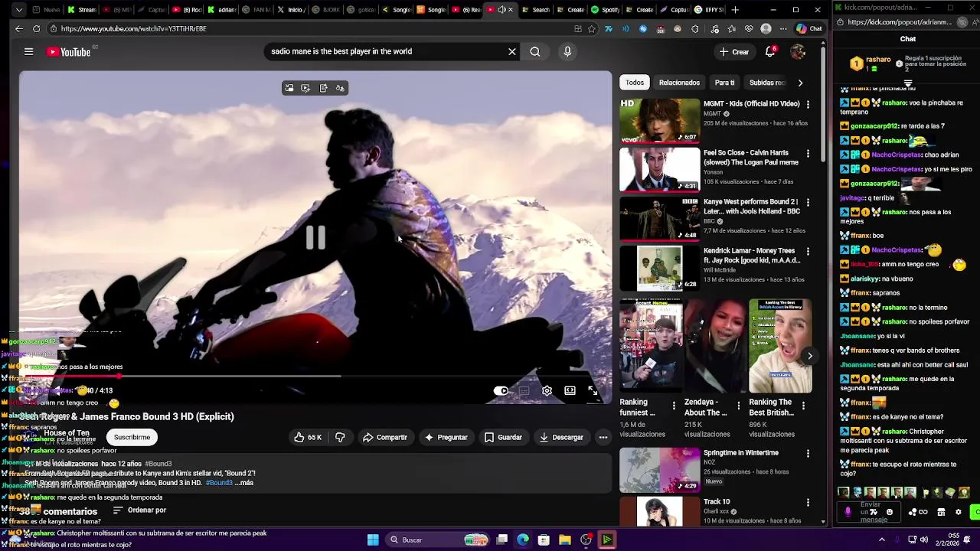Image resolution: width=980 pixels, height=551 pixels.
Task: Toggle subtitles in the video player
Action: (x=524, y=390)
